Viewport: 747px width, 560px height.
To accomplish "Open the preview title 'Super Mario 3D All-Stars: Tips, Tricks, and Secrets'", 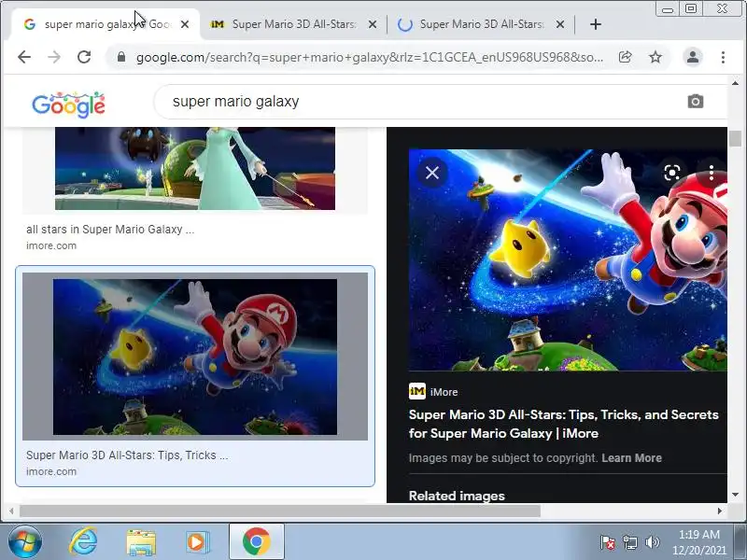I will (564, 424).
